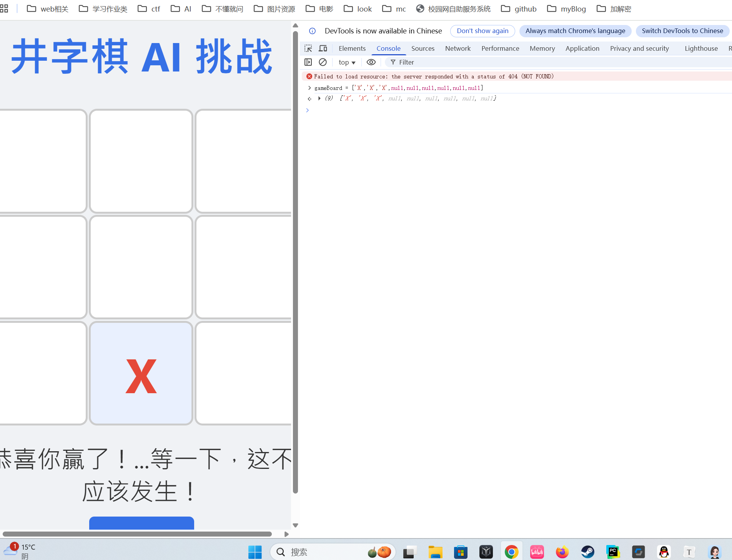Click Switch DevTools to Chinese button

tap(682, 31)
